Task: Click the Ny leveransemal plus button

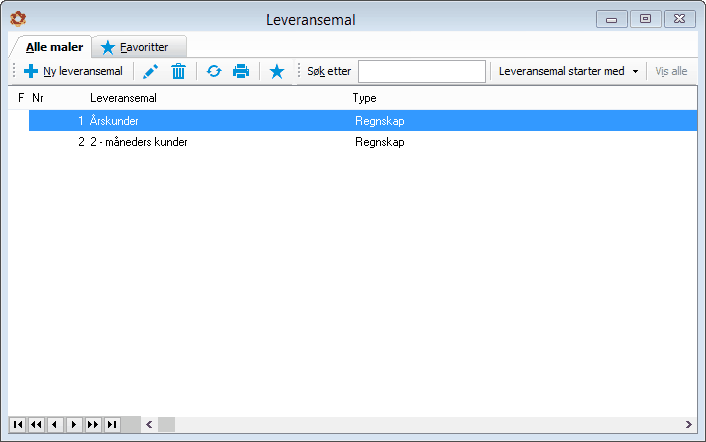Action: (x=73, y=71)
